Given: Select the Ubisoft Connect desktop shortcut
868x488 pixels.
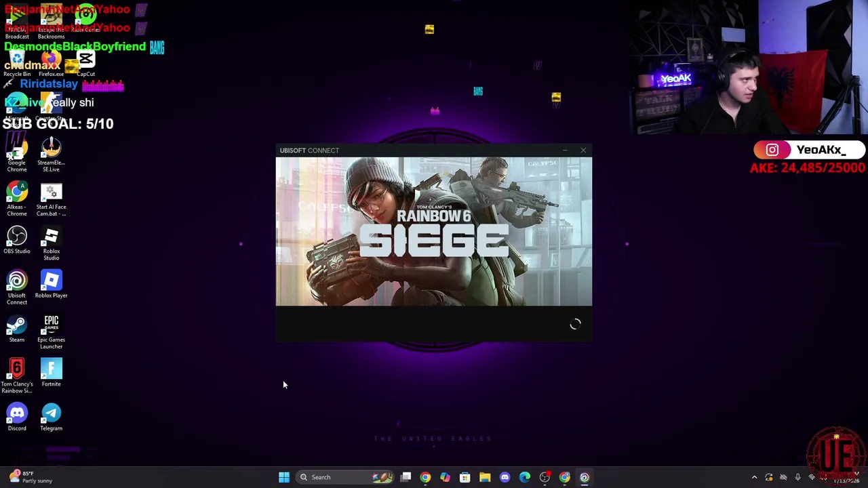Looking at the screenshot, I should click(x=17, y=287).
